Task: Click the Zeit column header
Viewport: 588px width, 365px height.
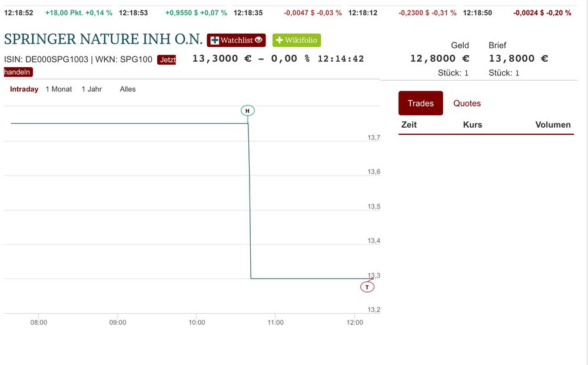Action: [409, 125]
